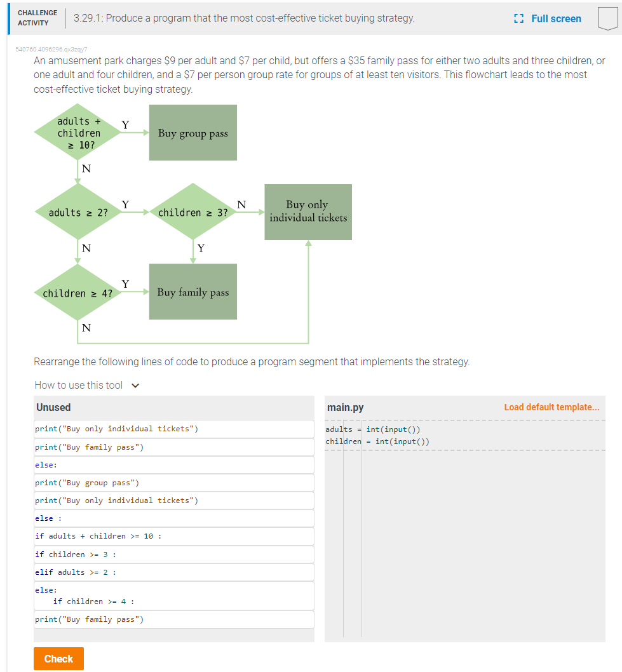Click the bookmark flag icon top right
The image size is (622, 672).
[x=607, y=19]
